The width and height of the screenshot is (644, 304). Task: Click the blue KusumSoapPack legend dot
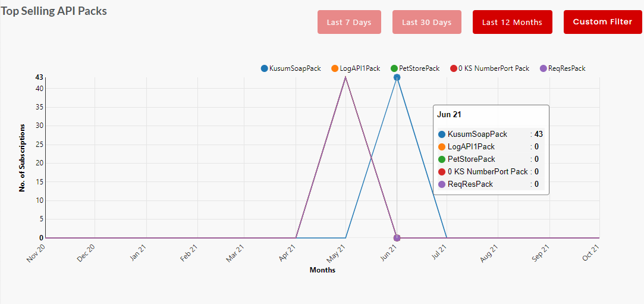pos(265,68)
